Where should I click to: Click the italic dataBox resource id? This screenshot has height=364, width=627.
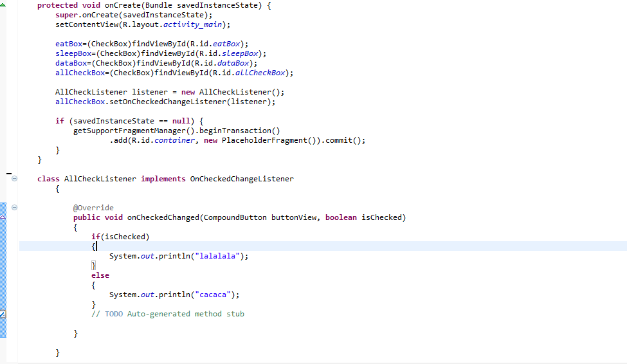coord(233,63)
